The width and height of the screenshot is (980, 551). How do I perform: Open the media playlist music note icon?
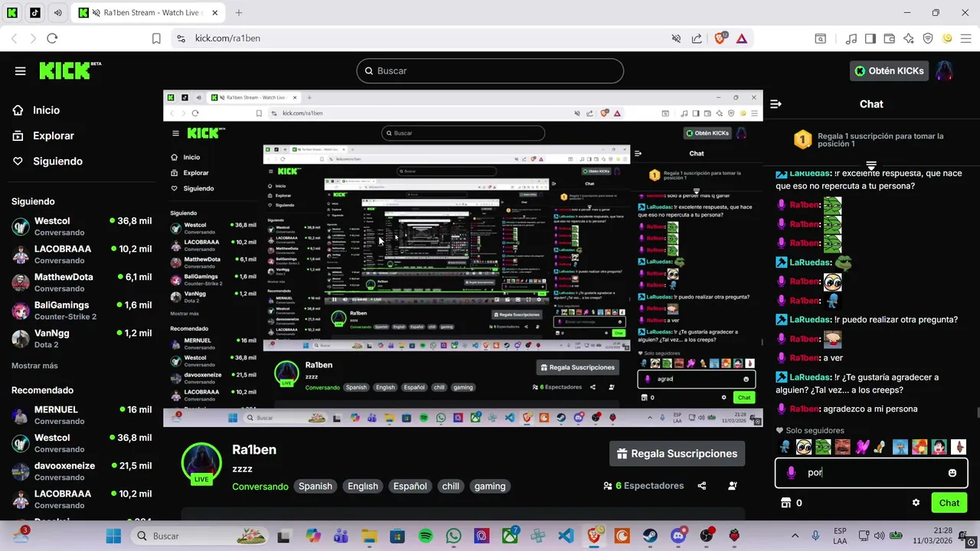click(x=851, y=38)
